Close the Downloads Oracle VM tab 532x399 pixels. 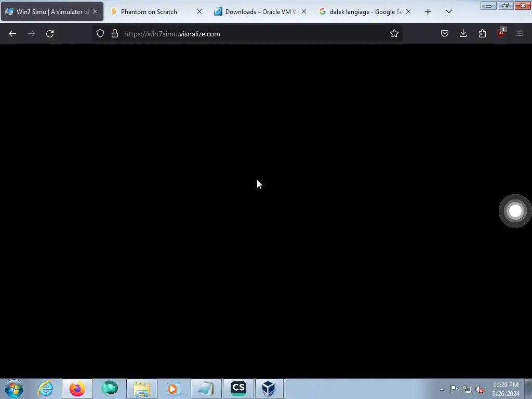pos(304,12)
